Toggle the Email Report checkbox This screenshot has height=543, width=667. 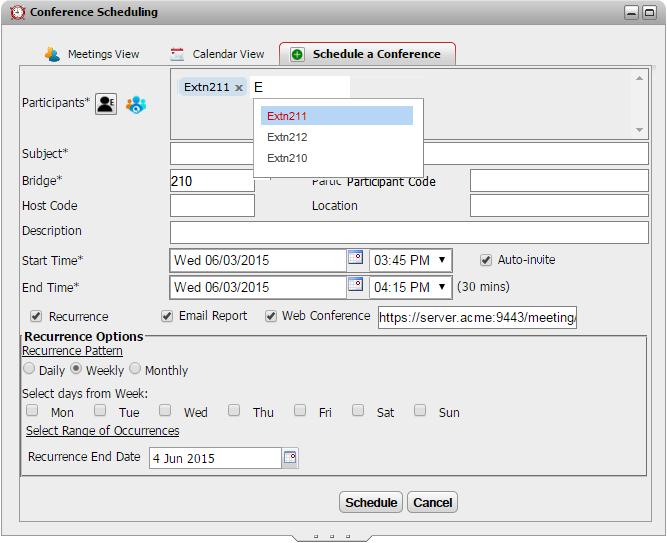pyautogui.click(x=167, y=316)
